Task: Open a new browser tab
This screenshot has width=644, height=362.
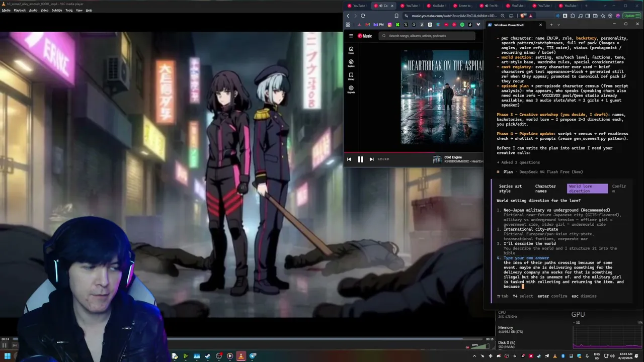Action: (x=586, y=6)
